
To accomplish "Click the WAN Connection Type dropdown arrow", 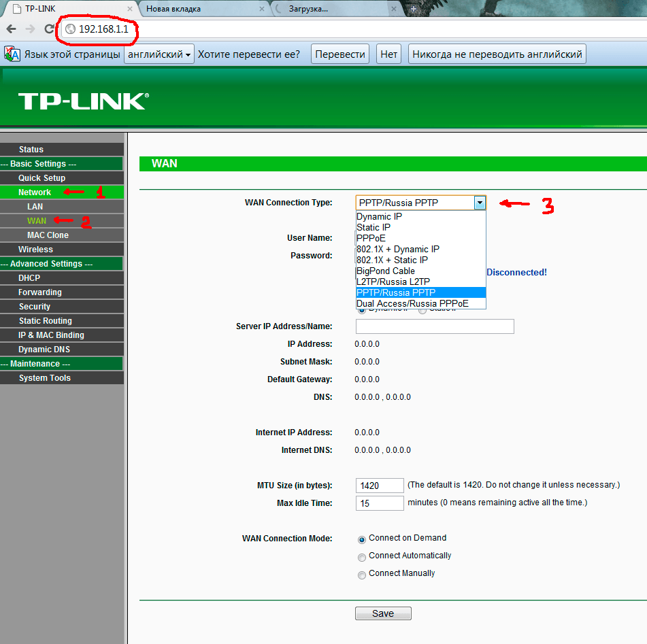I will (480, 203).
